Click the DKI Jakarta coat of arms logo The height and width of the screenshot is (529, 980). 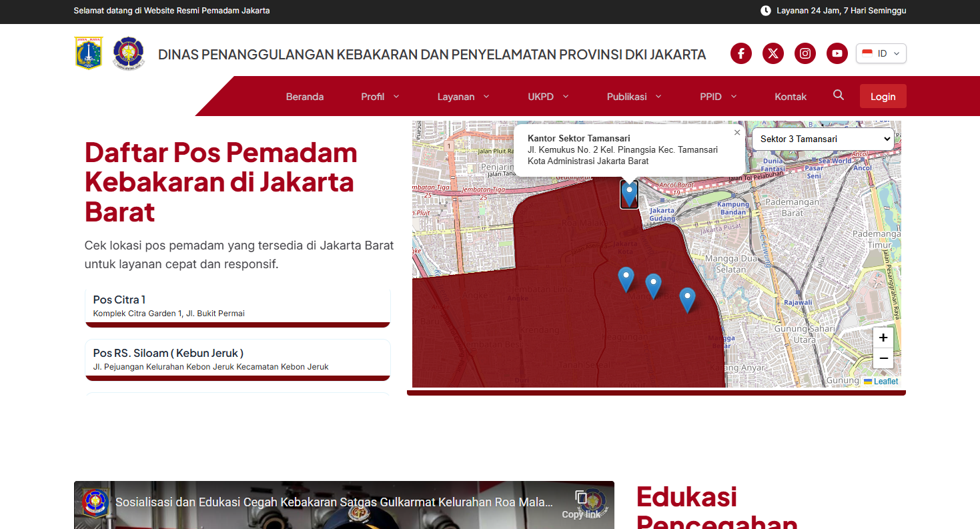point(88,53)
